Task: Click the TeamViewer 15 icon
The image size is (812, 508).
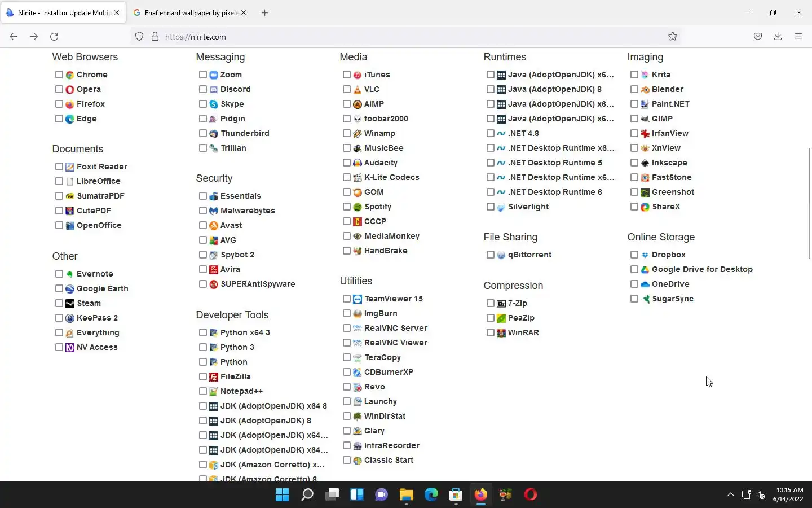Action: 358,299
